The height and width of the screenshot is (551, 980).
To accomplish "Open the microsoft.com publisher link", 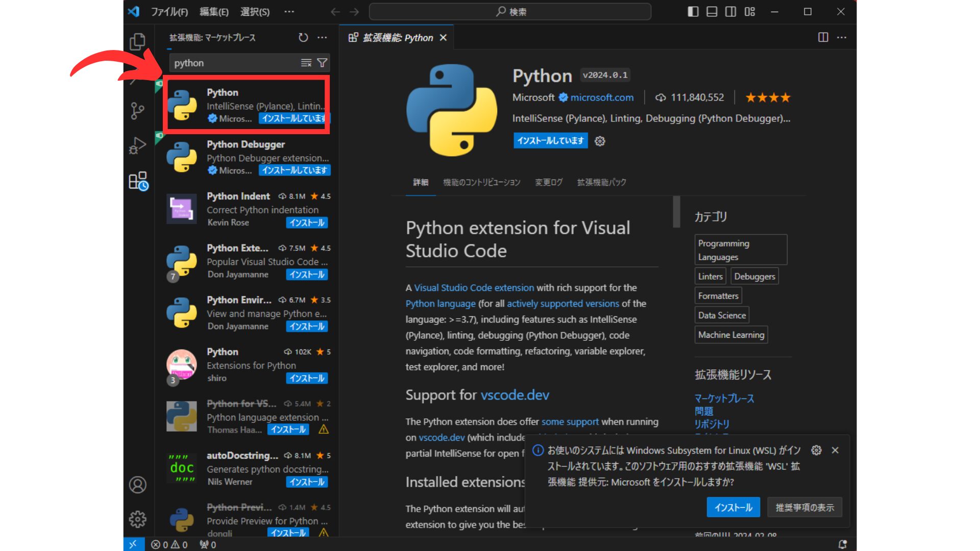I will click(x=602, y=97).
